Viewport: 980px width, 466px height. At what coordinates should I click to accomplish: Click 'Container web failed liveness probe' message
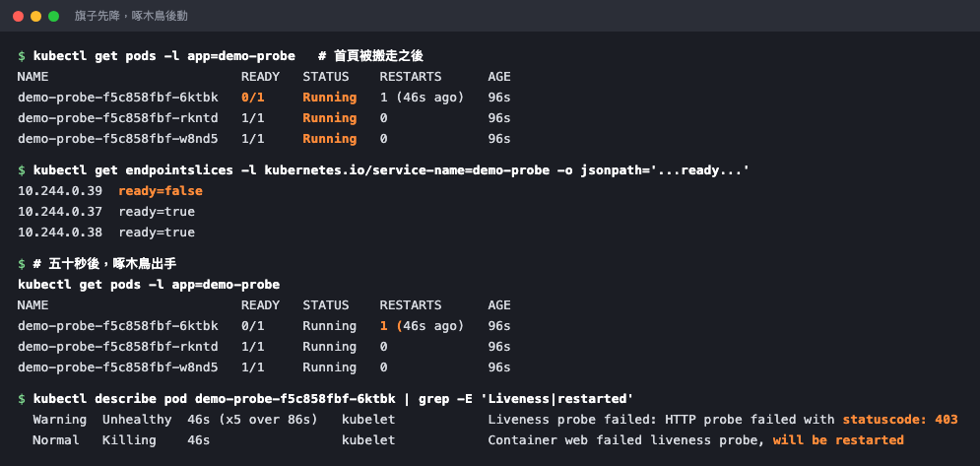pos(626,440)
